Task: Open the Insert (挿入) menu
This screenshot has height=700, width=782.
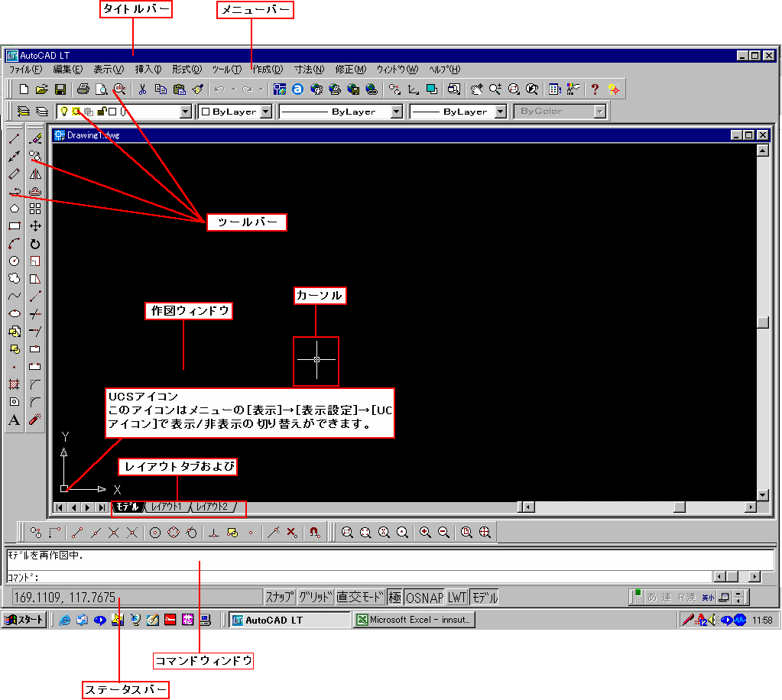Action: (148, 70)
